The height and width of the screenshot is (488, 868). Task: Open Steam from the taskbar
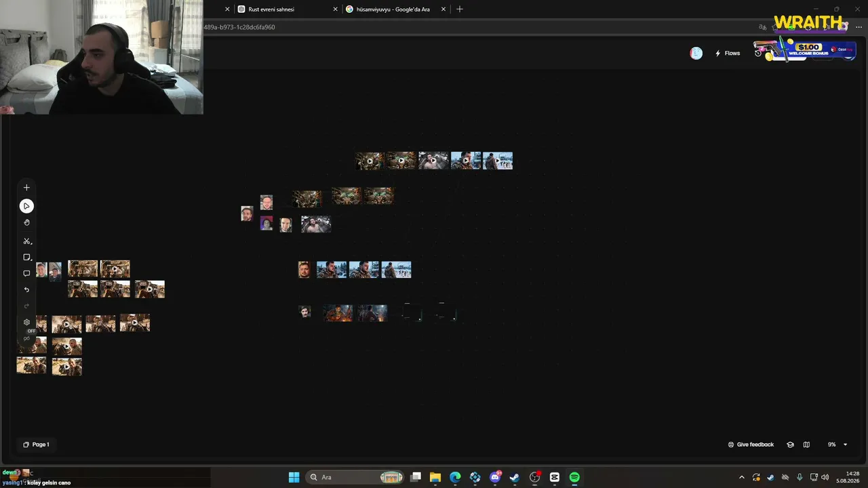pyautogui.click(x=515, y=477)
